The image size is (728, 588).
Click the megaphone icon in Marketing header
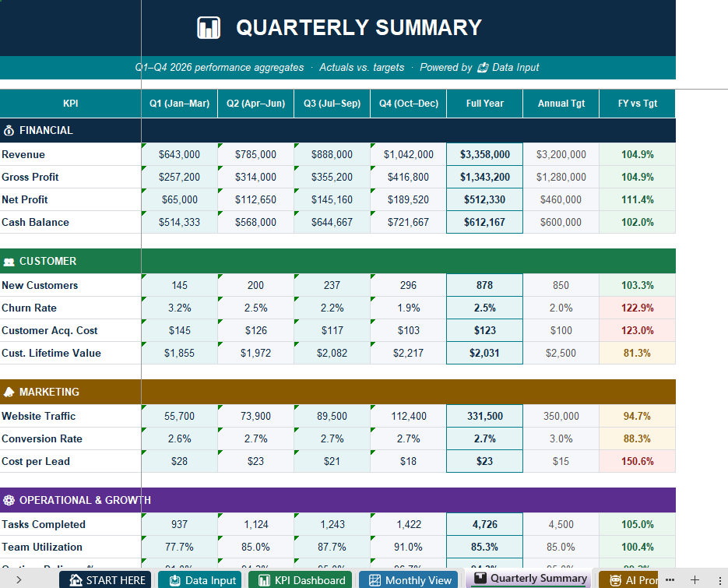click(x=9, y=392)
